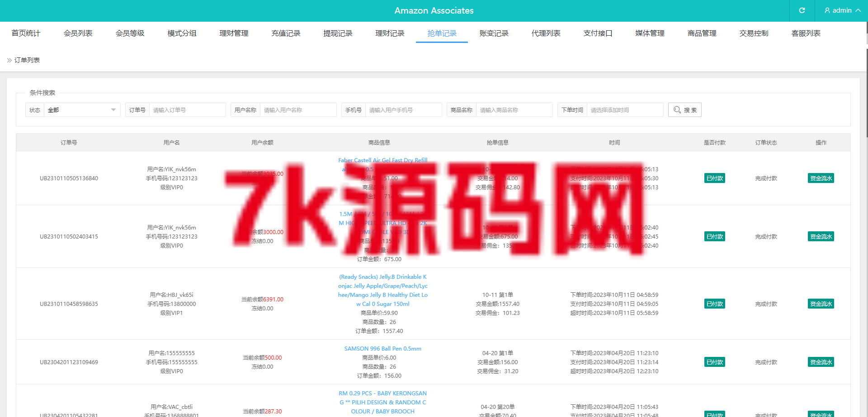Click username HBJ_vk65i cell
This screenshot has width=868, height=417.
click(172, 295)
